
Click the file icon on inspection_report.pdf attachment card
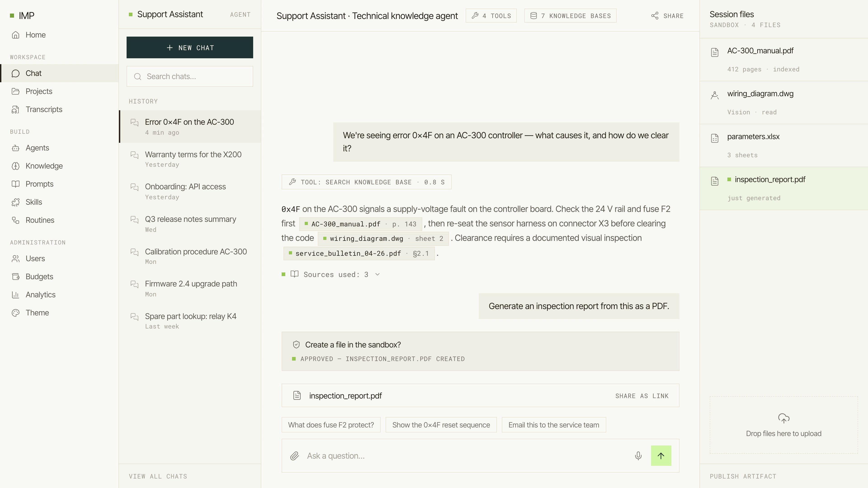click(x=297, y=395)
